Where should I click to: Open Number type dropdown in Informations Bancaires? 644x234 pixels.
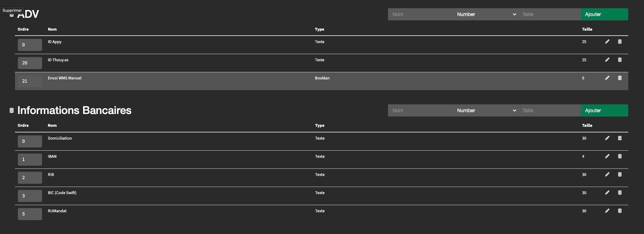[x=486, y=110]
